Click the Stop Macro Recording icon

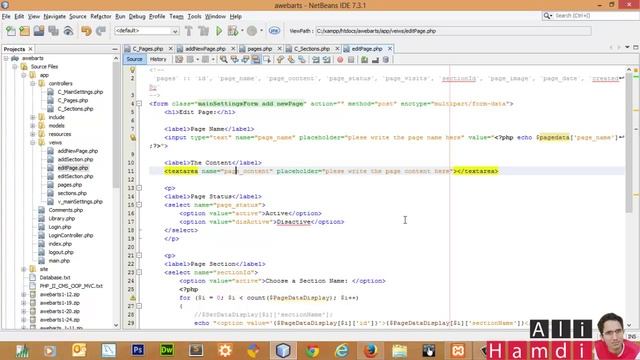[x=351, y=60]
